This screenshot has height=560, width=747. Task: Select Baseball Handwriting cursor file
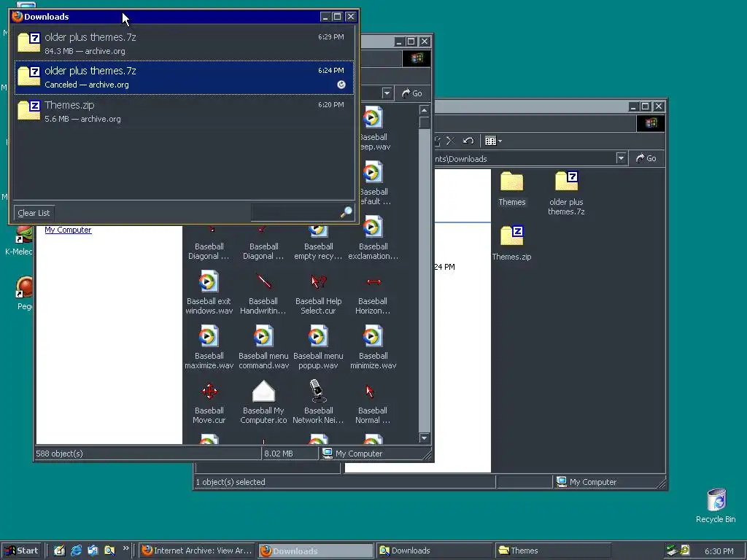(x=263, y=293)
